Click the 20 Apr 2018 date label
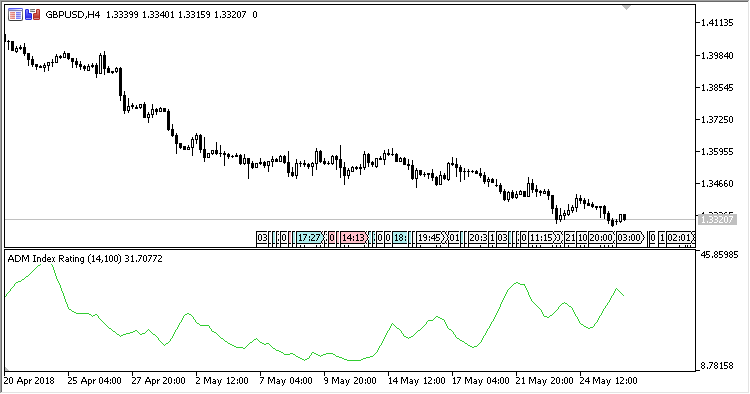The height and width of the screenshot is (394, 750). (29, 381)
